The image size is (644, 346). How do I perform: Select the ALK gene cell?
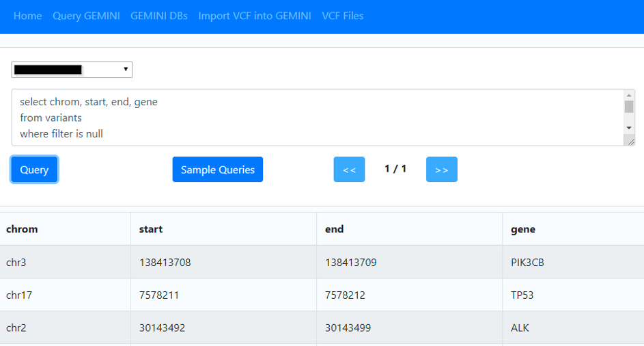click(574, 328)
